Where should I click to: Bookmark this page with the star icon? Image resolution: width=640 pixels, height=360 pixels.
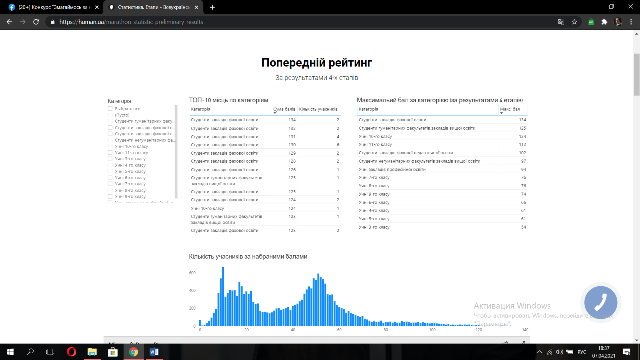point(574,22)
